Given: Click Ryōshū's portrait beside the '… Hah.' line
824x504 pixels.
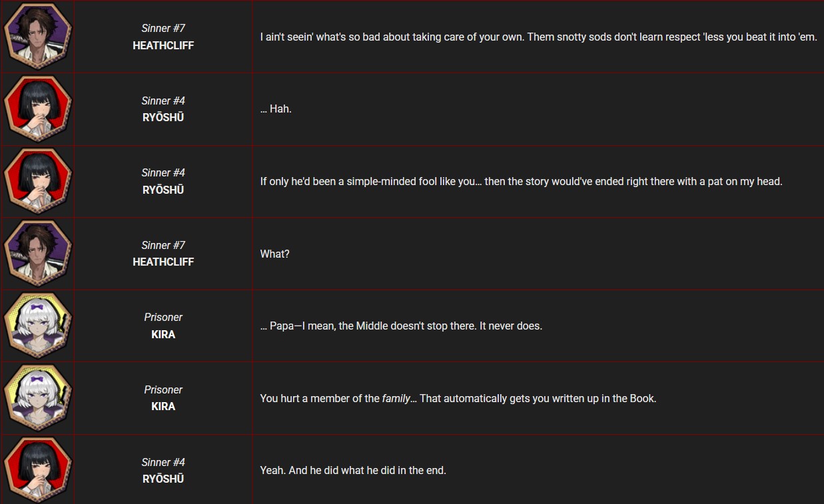Looking at the screenshot, I should point(37,108).
